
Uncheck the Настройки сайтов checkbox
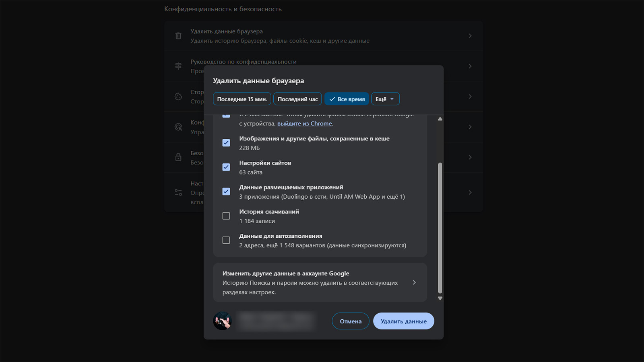pos(226,167)
